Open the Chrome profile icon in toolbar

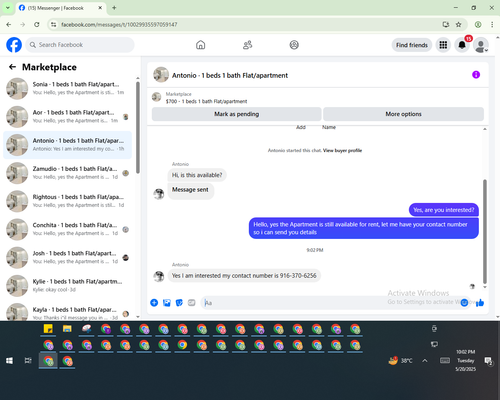[x=478, y=24]
